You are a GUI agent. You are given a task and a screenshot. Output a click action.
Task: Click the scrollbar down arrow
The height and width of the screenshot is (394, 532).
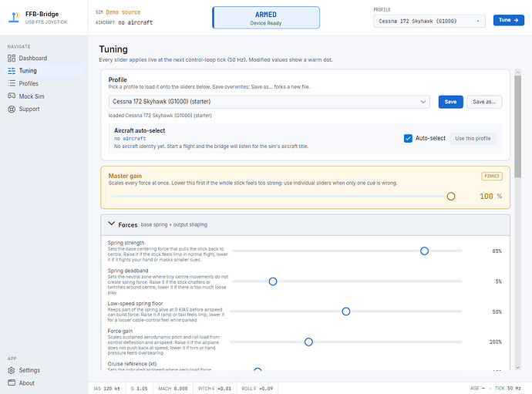point(518,367)
